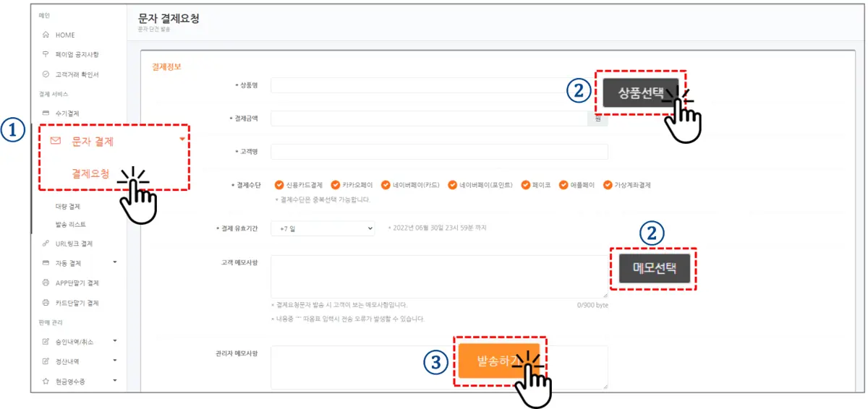Select the card icon next to 수기결제
Screen dimensions: 868x409
tap(46, 113)
